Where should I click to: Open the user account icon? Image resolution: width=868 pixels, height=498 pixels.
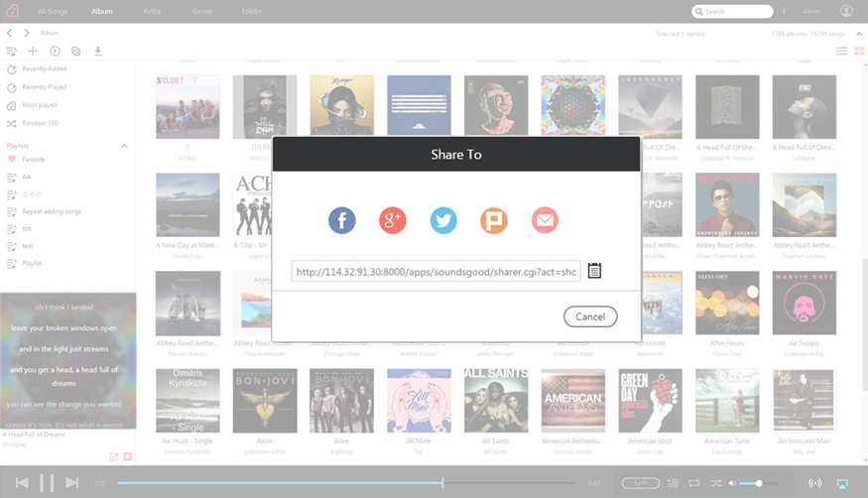[x=846, y=11]
